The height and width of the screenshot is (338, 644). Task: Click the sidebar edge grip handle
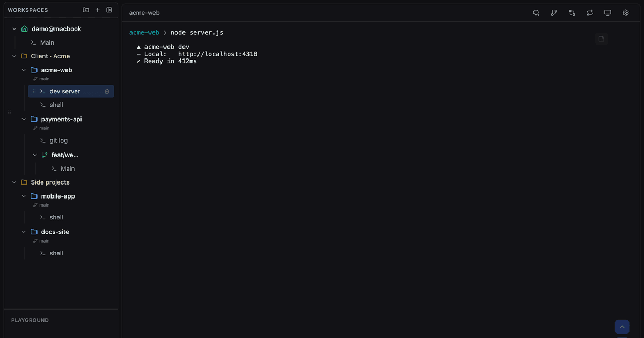coord(9,113)
